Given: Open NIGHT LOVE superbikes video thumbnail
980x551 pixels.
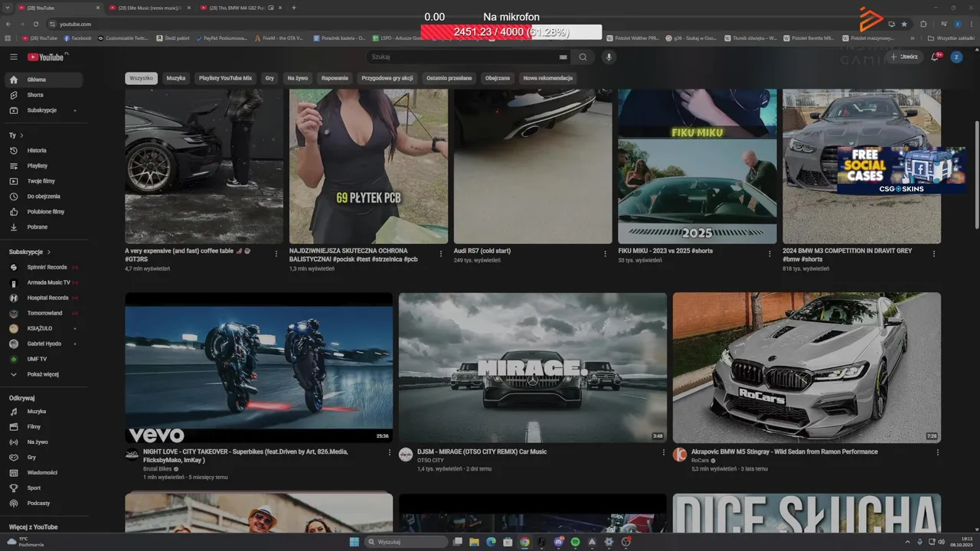Looking at the screenshot, I should pyautogui.click(x=259, y=368).
